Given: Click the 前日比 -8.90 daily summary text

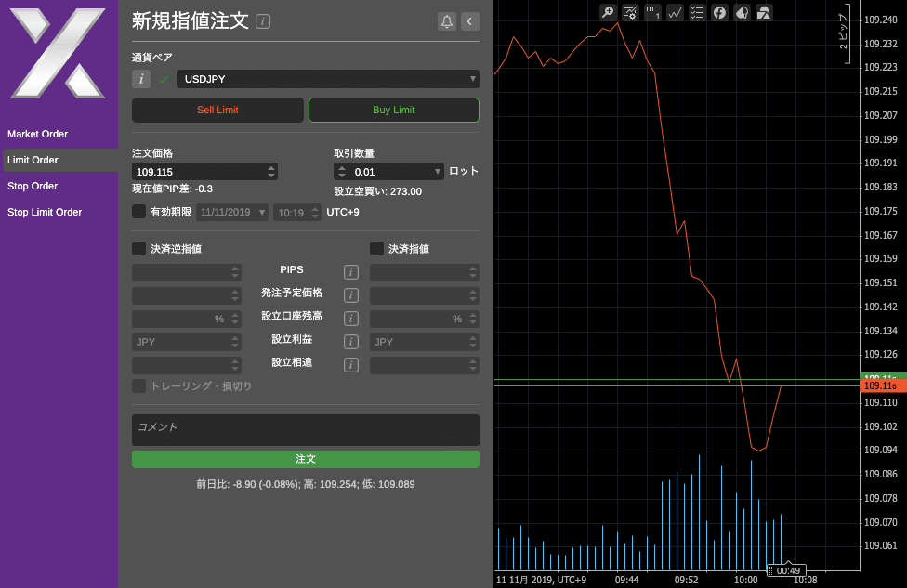Looking at the screenshot, I should click(306, 484).
